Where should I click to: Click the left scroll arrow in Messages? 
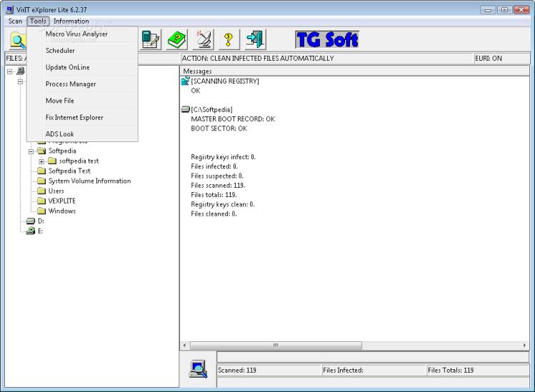pos(184,346)
